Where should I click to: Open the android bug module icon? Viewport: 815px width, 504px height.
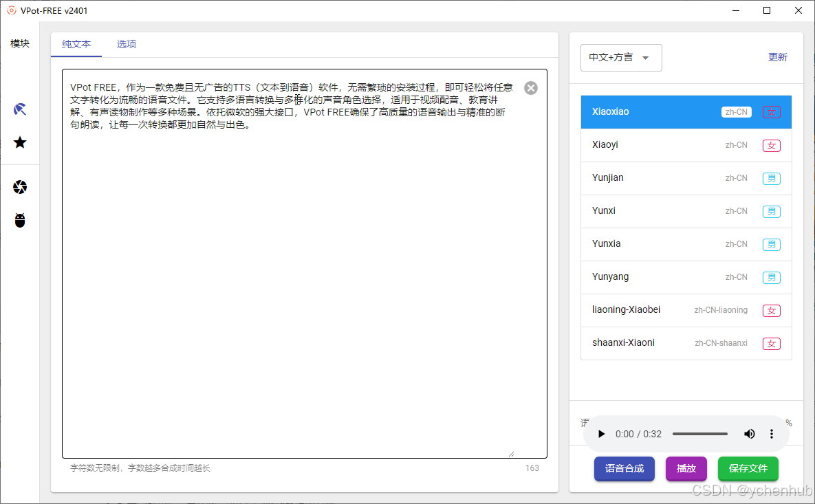[20, 220]
